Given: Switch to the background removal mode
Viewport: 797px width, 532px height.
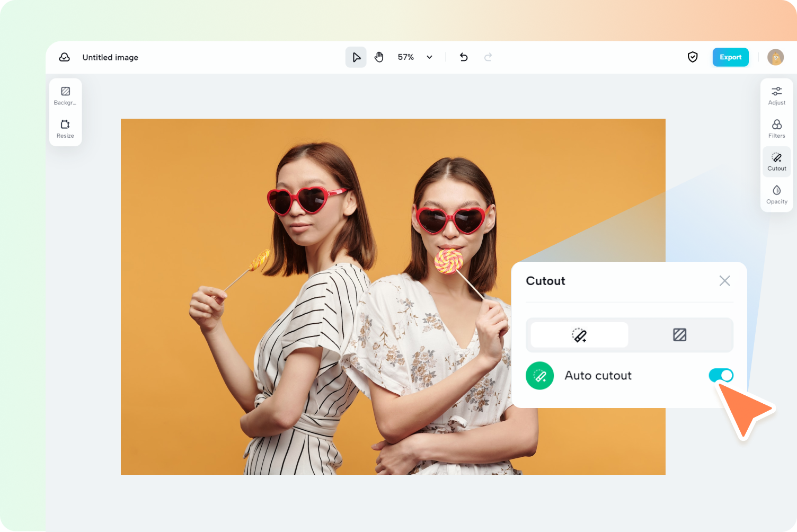Looking at the screenshot, I should pos(680,335).
